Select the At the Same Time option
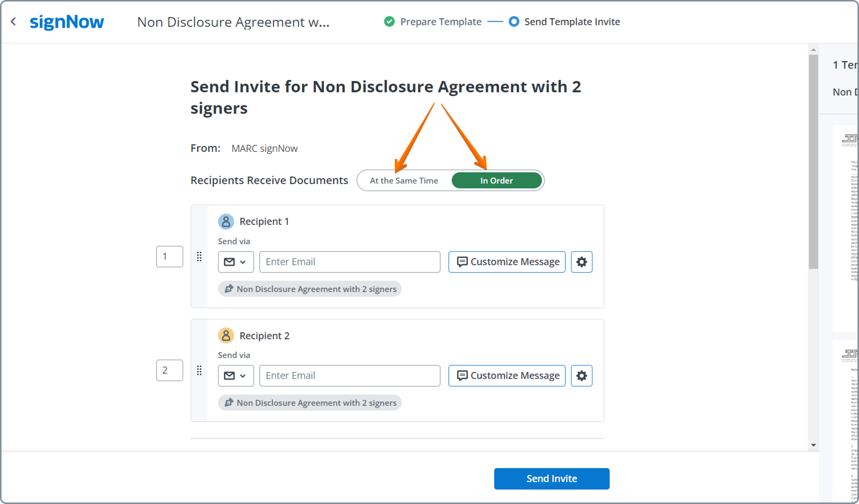The height and width of the screenshot is (504, 859). (x=404, y=181)
